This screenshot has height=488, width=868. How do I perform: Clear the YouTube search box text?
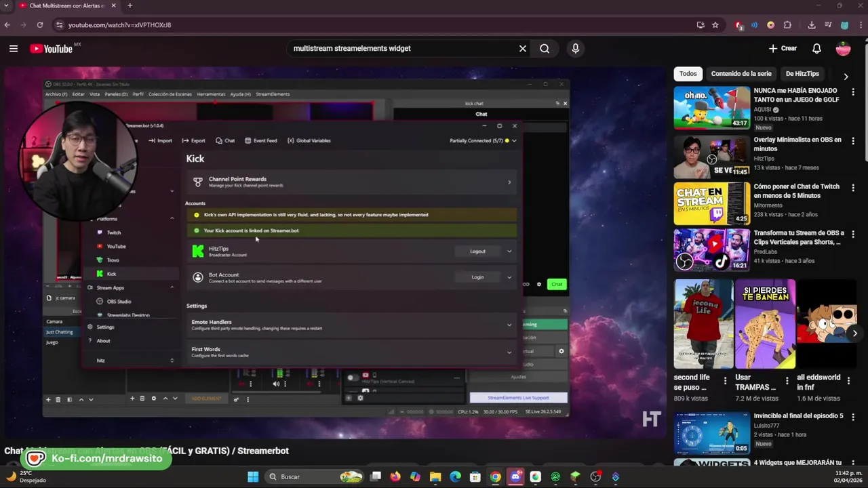[523, 49]
